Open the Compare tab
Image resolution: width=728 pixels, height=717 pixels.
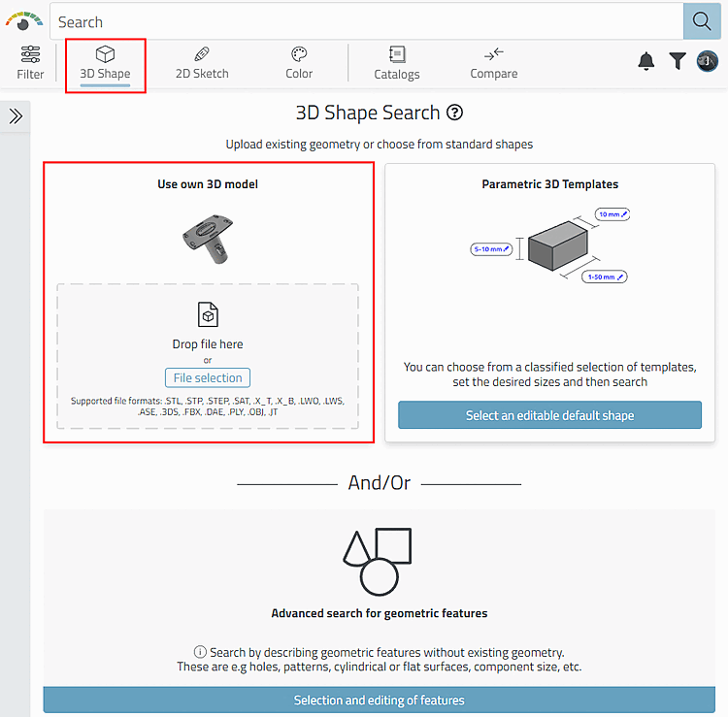[x=493, y=63]
